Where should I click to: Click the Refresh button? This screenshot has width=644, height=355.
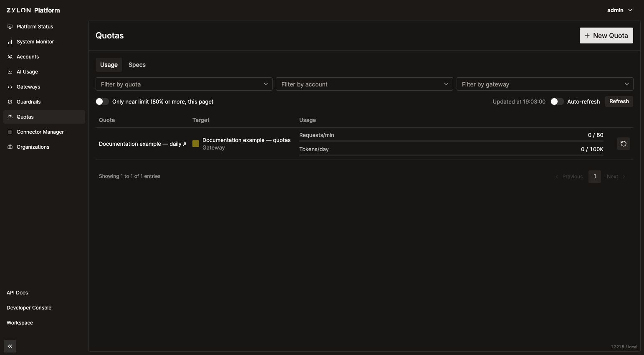(x=619, y=101)
